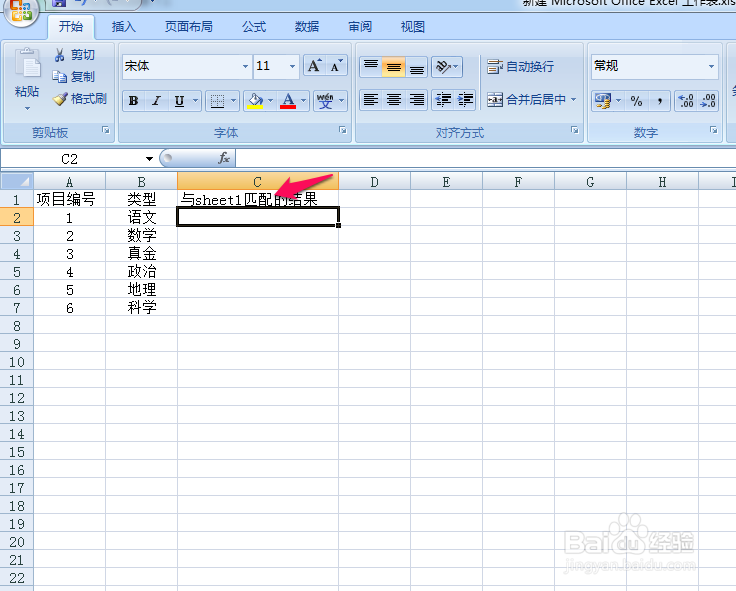Screen dimensions: 736x591
Task: Decrease decimal places icon
Action: click(x=708, y=100)
